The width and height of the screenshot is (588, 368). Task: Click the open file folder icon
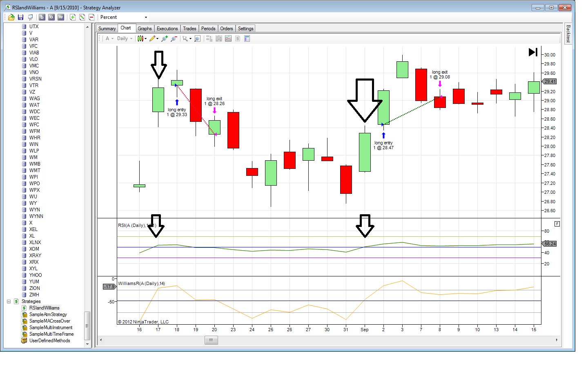pyautogui.click(x=11, y=17)
